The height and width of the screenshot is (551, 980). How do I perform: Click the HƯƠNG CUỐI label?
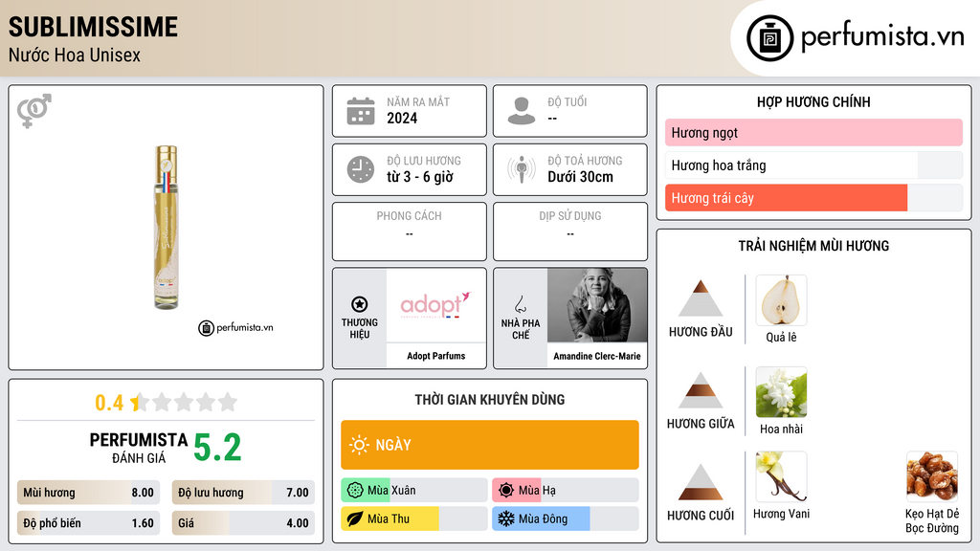701,516
